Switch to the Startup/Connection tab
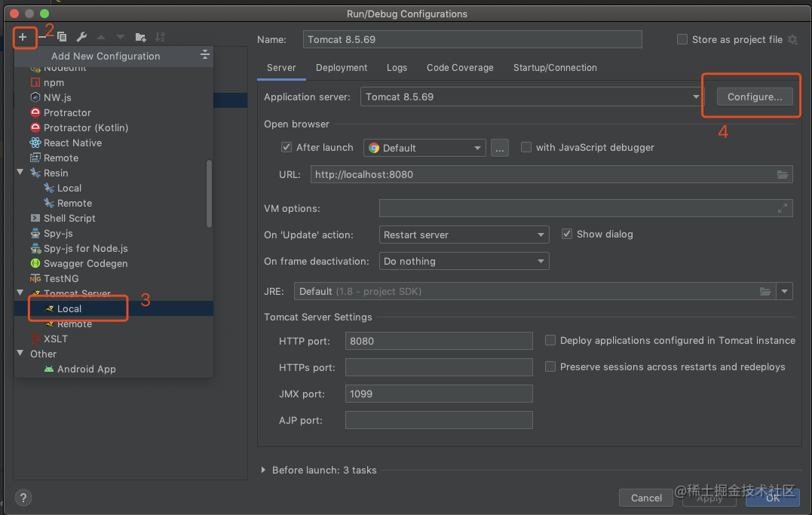This screenshot has width=812, height=515. pos(555,68)
